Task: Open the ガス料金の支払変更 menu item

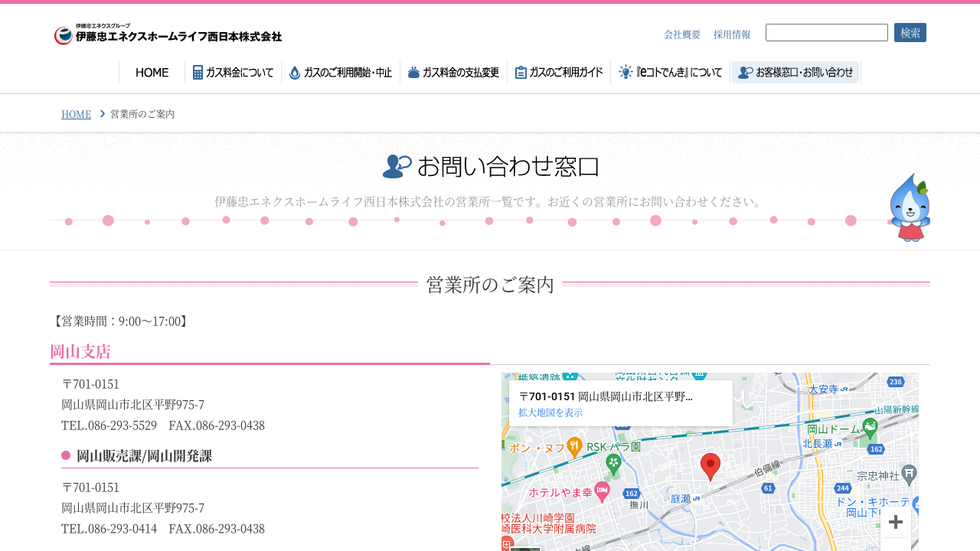Action: tap(453, 73)
